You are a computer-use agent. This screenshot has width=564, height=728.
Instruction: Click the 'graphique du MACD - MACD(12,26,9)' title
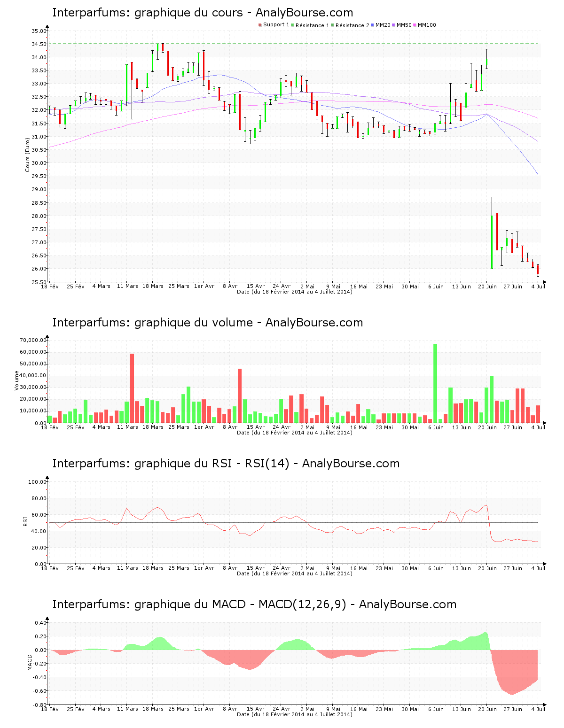[x=254, y=604]
